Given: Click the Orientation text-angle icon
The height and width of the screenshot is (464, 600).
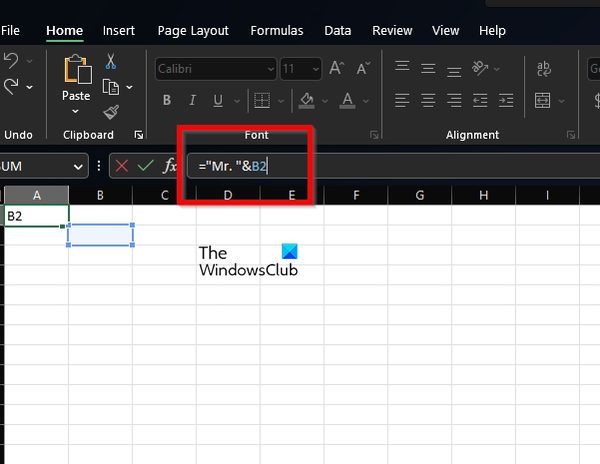Looking at the screenshot, I should pyautogui.click(x=480, y=68).
